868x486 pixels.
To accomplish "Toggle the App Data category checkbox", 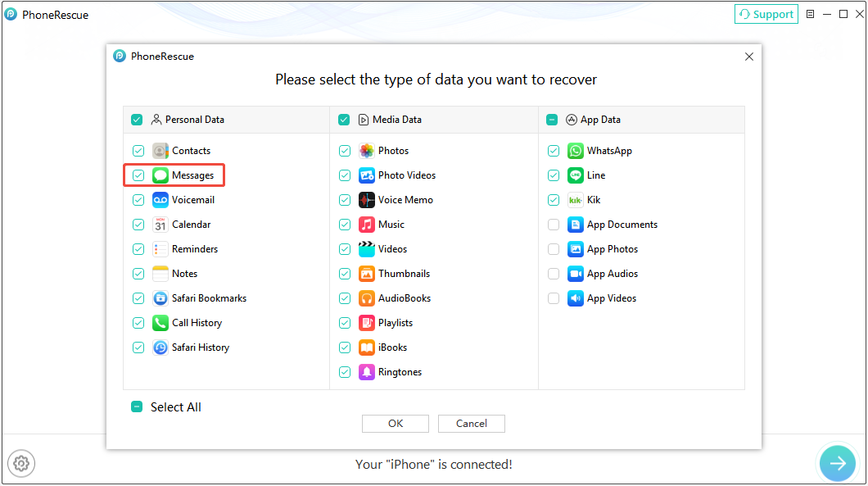I will [552, 120].
